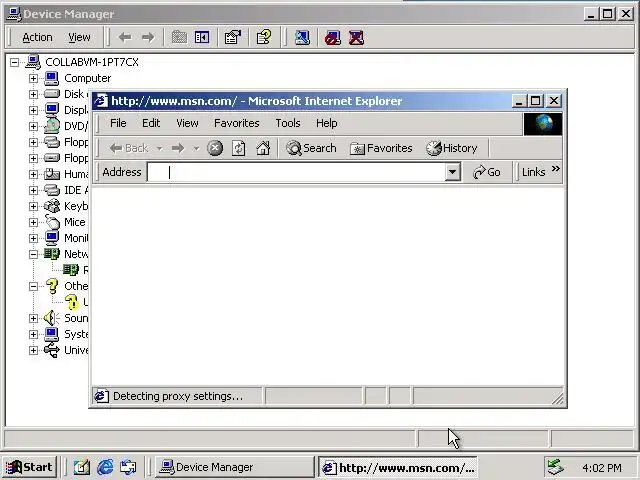Open the Tools menu in Internet Explorer
The height and width of the screenshot is (480, 640).
288,123
